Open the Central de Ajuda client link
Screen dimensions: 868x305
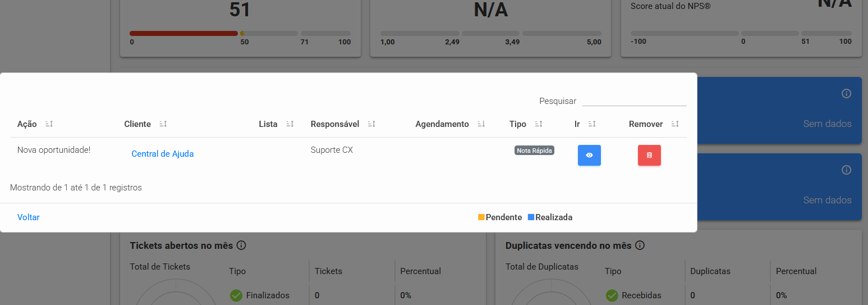(x=163, y=154)
